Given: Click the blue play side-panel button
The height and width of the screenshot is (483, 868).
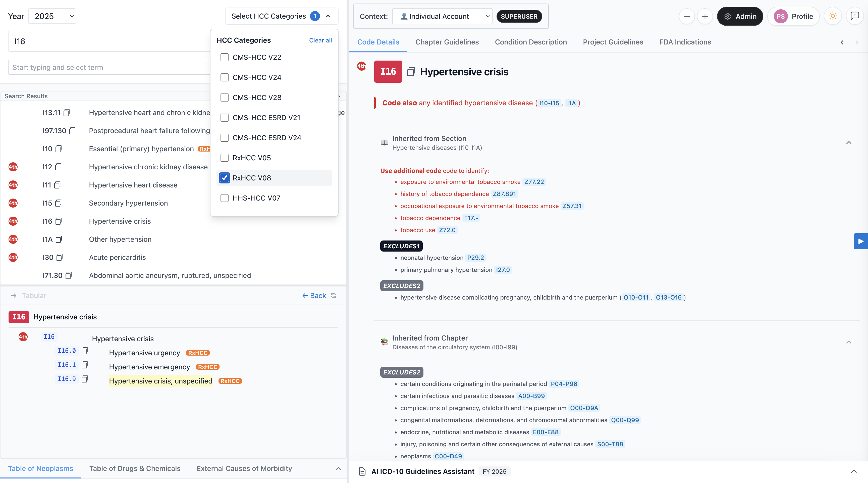Looking at the screenshot, I should (860, 241).
